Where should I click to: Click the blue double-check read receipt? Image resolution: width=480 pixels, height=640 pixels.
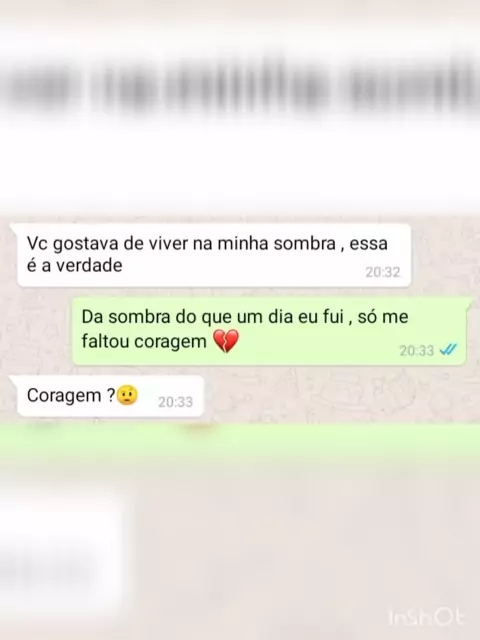coord(448,349)
